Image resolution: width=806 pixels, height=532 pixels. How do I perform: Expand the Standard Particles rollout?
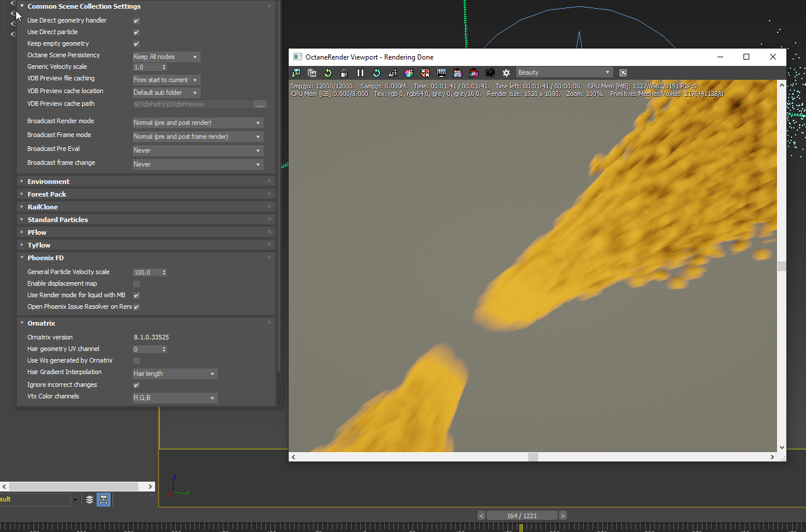[x=22, y=219]
